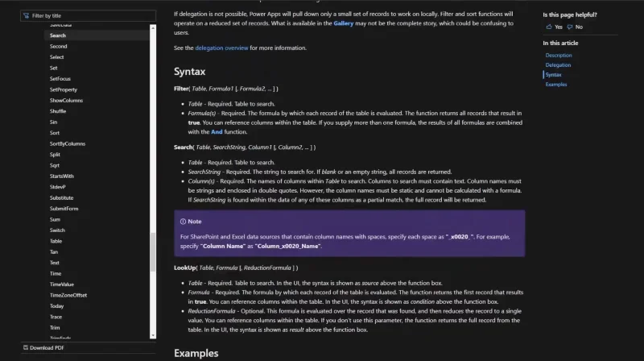Open the Gallery link

[344, 23]
